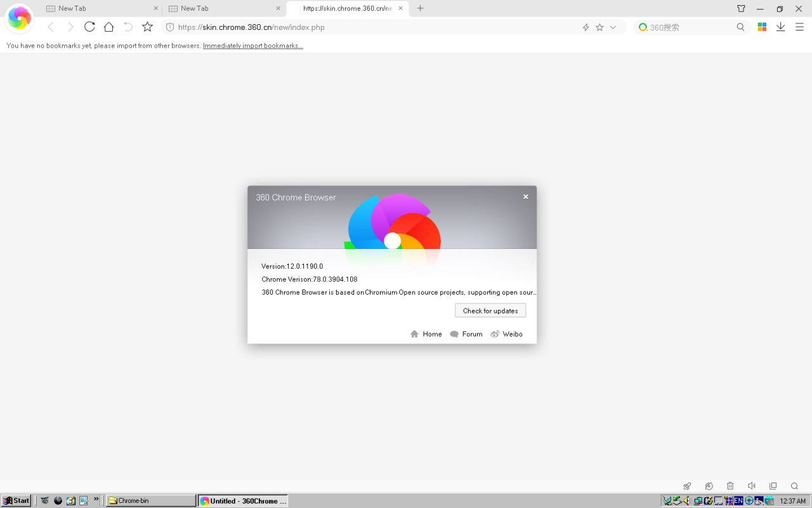Open bookmarks via star icon beside undo
The height and width of the screenshot is (508, 812).
[x=148, y=27]
